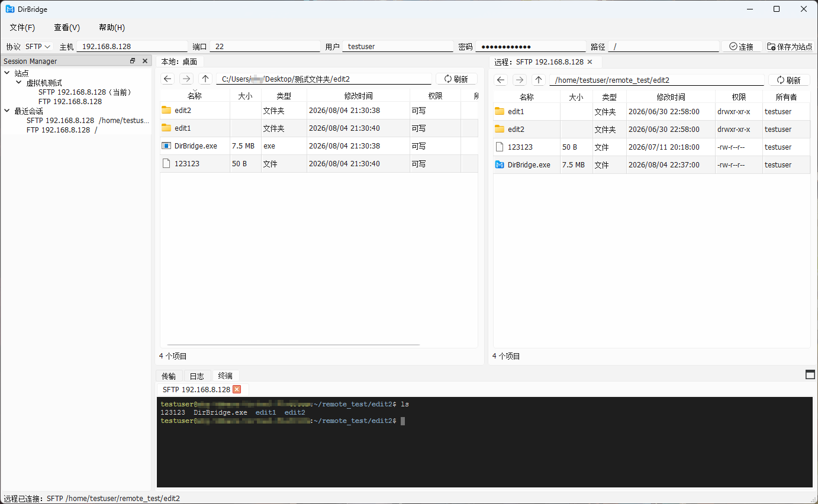This screenshot has height=504, width=818.
Task: Click inside the terminal at the prompt
Action: 403,421
